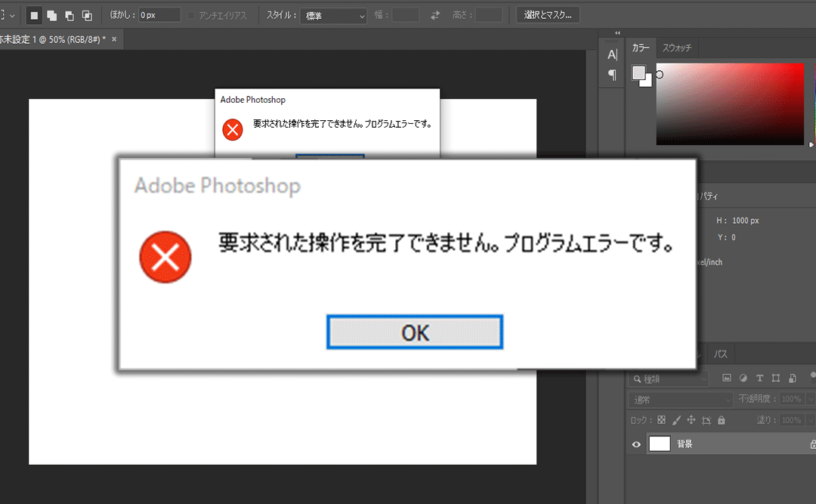Click the 背景 layer thumbnail
Screen dimensions: 816x504
pyautogui.click(x=660, y=444)
